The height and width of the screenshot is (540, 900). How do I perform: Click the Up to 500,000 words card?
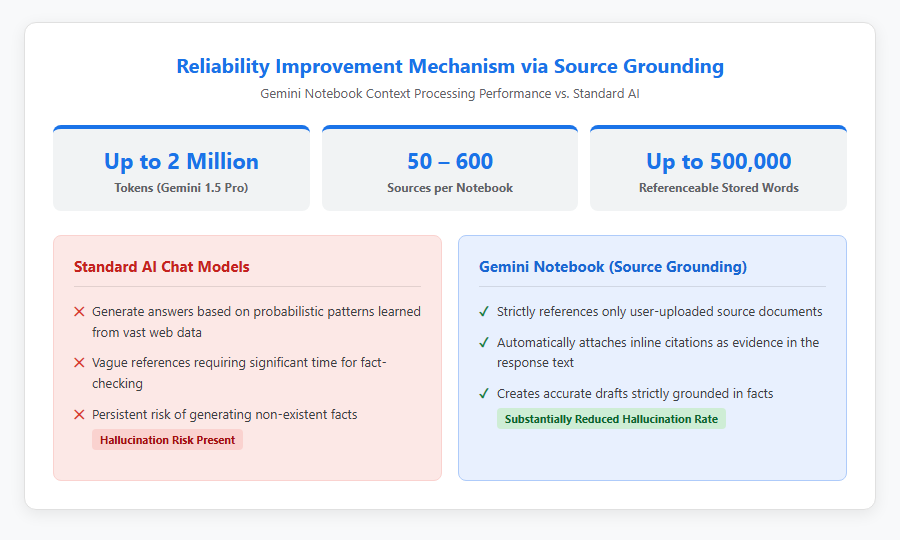pos(719,168)
